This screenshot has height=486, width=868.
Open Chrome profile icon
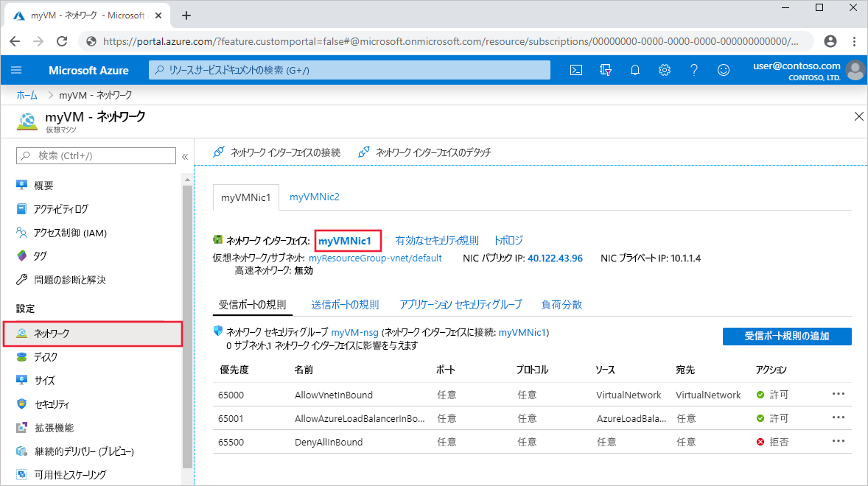coord(830,41)
